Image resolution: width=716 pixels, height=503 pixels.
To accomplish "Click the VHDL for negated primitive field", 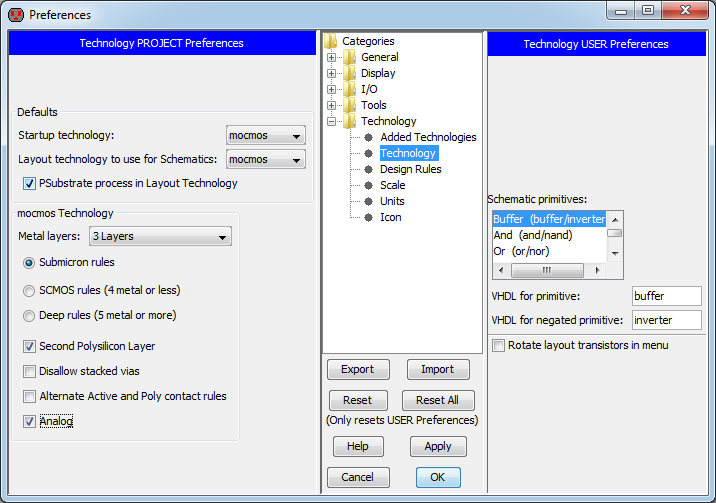I will click(x=667, y=320).
